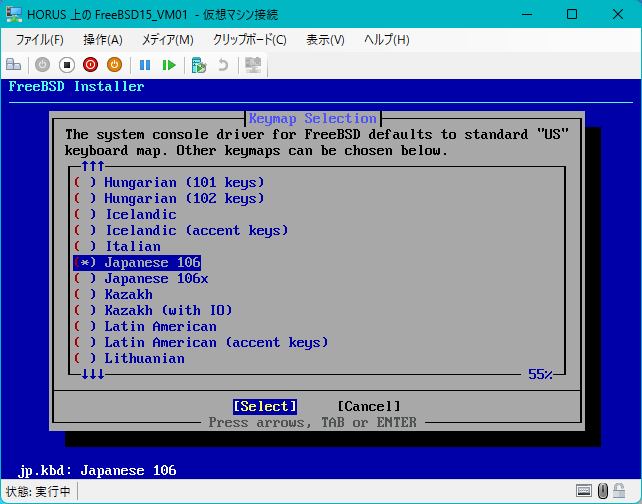Click the Checkpoint toolbar icon

point(199,65)
